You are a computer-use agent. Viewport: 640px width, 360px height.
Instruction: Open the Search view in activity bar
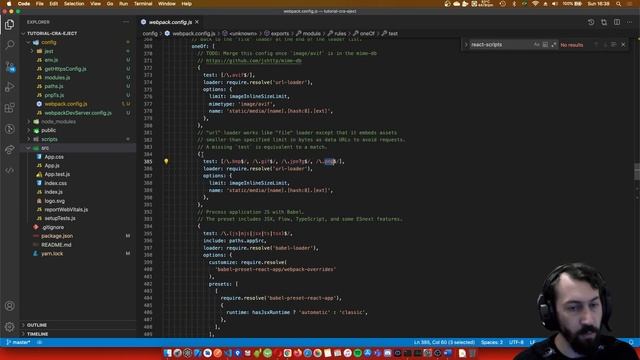[9, 44]
